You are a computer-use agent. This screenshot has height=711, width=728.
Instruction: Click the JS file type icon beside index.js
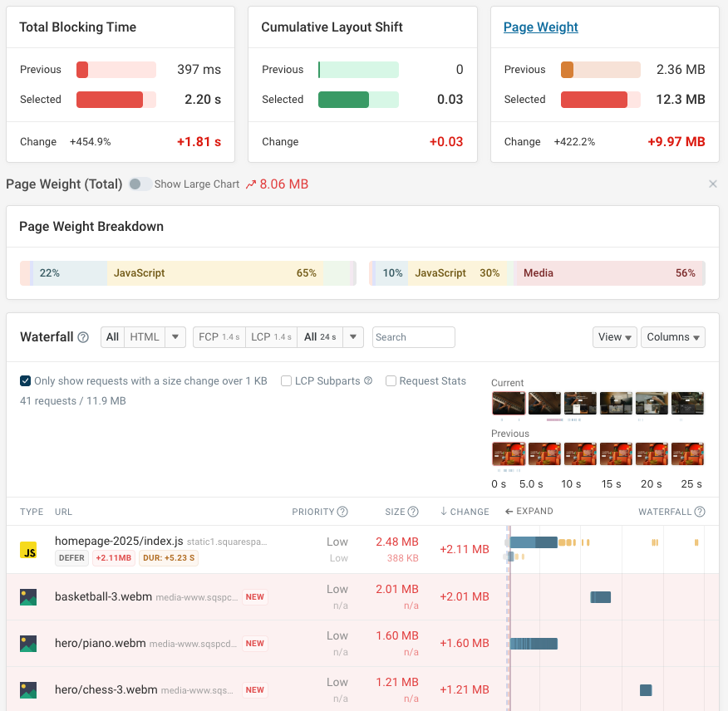pos(29,549)
